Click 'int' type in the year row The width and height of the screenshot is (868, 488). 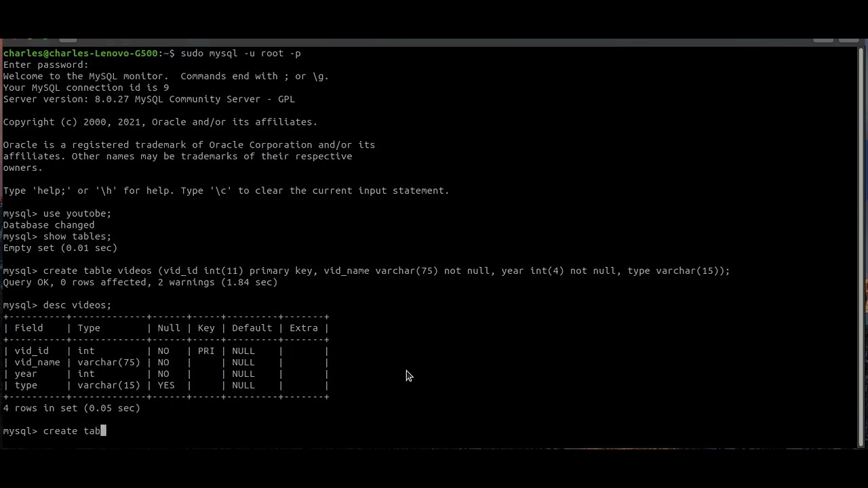[86, 374]
